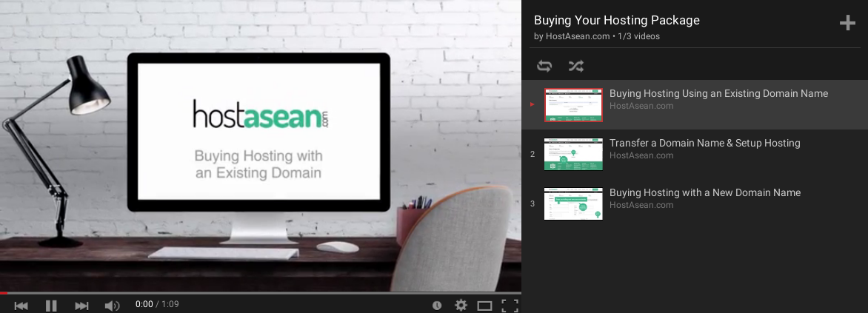
Task: Click the Watch Later clock icon
Action: point(437,306)
